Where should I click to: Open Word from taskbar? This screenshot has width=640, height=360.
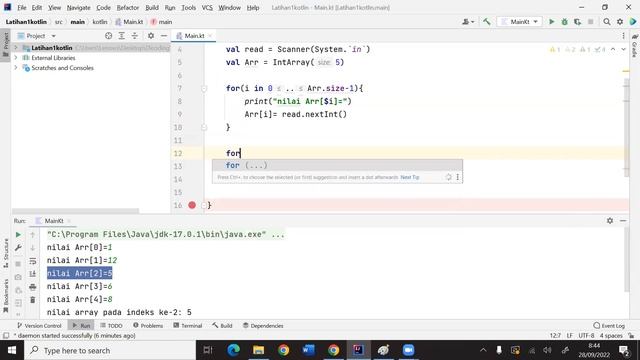click(308, 350)
